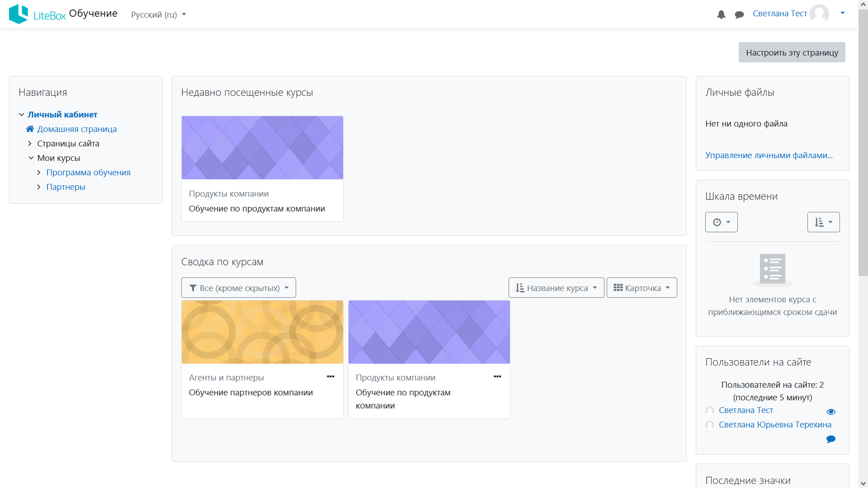Viewport: 868px width, 488px height.
Task: Click Светлана Тест name in header
Action: coord(780,14)
